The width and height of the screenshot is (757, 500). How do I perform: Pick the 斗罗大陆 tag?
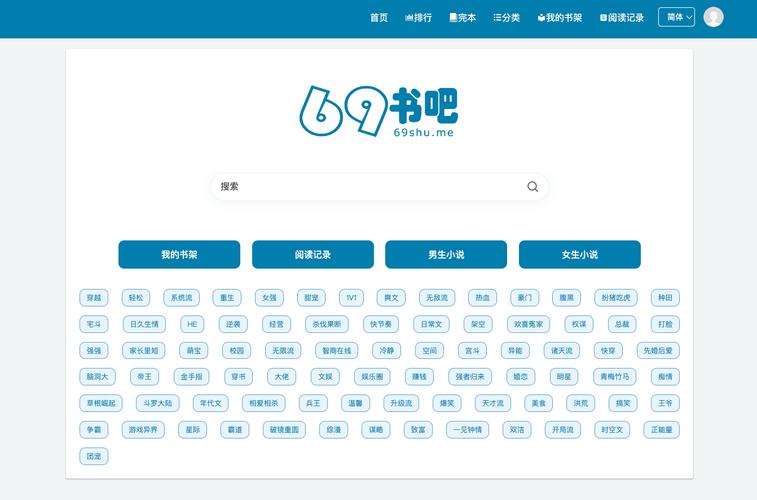pos(157,403)
